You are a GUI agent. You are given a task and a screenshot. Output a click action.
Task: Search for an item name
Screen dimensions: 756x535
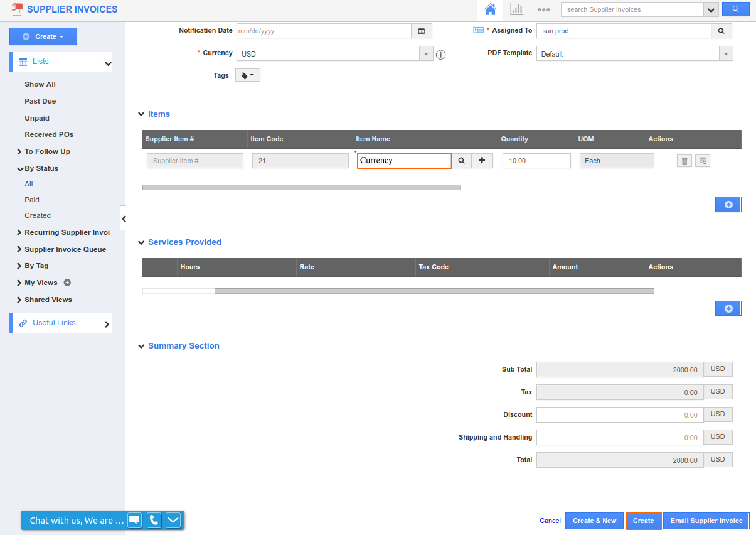click(462, 161)
